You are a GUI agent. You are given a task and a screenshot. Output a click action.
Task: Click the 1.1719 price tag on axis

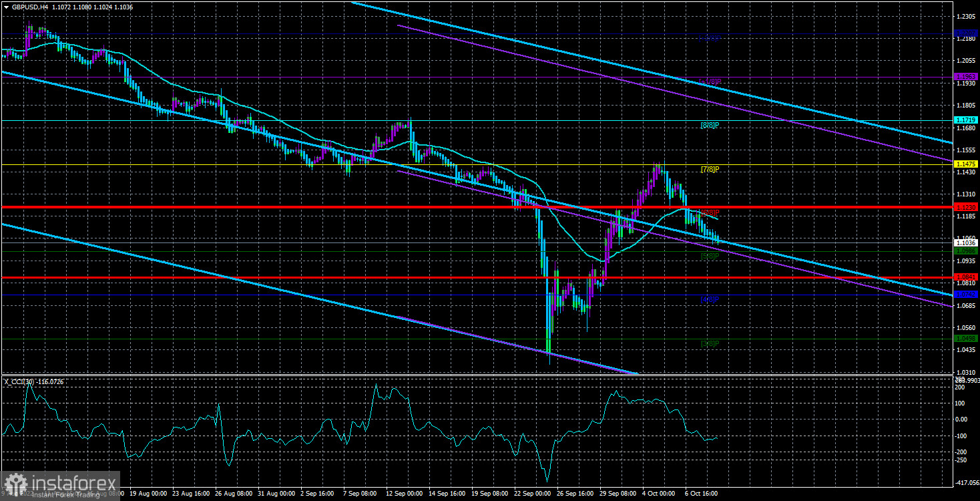966,120
